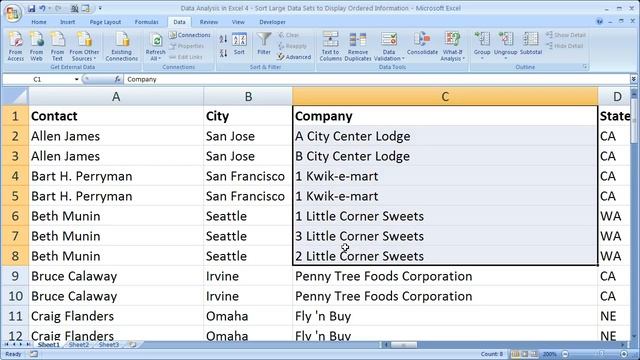Click the macro record status bar icon
The image size is (640, 360).
pyautogui.click(x=33, y=354)
